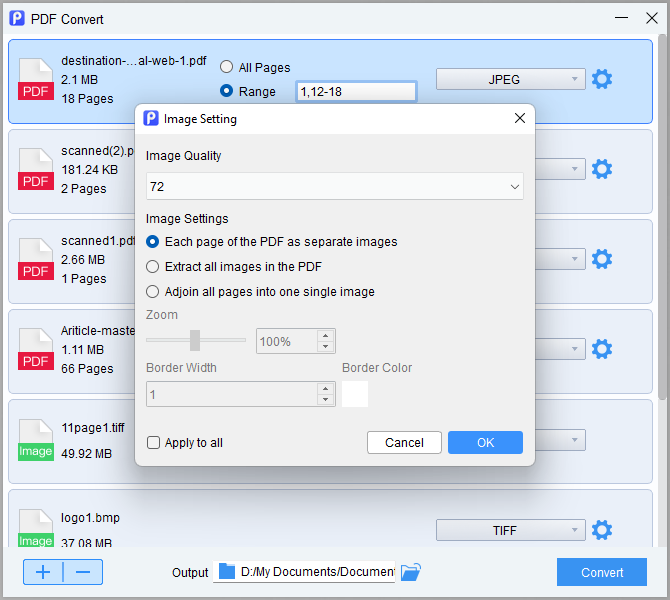Browse output folder with open-folder icon
The height and width of the screenshot is (600, 670).
pos(411,572)
